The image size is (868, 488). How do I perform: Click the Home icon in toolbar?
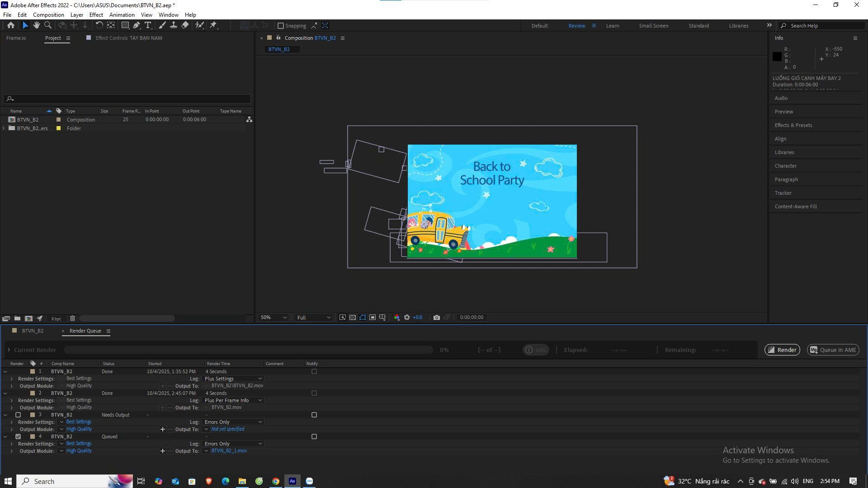pyautogui.click(x=11, y=26)
